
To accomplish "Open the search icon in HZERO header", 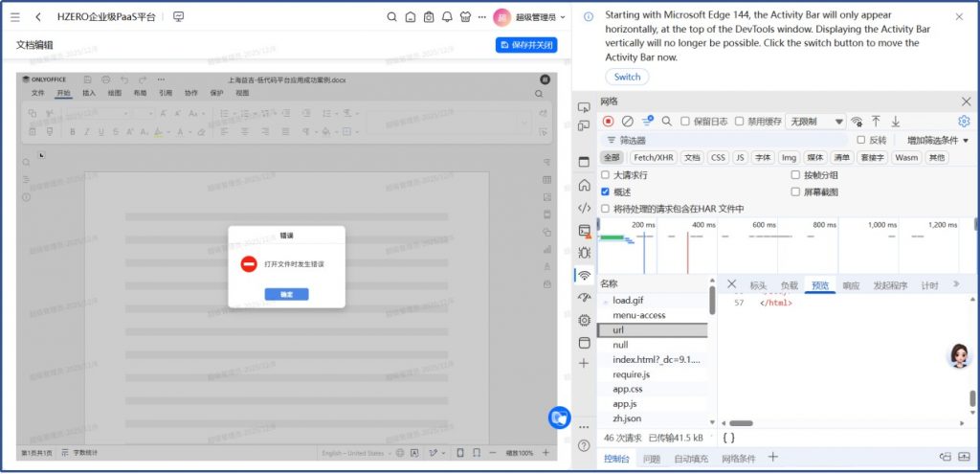I will point(391,17).
